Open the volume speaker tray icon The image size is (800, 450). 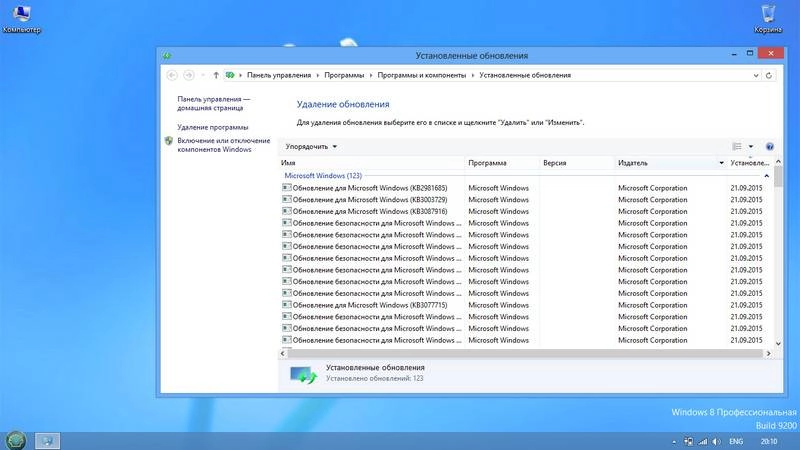717,441
